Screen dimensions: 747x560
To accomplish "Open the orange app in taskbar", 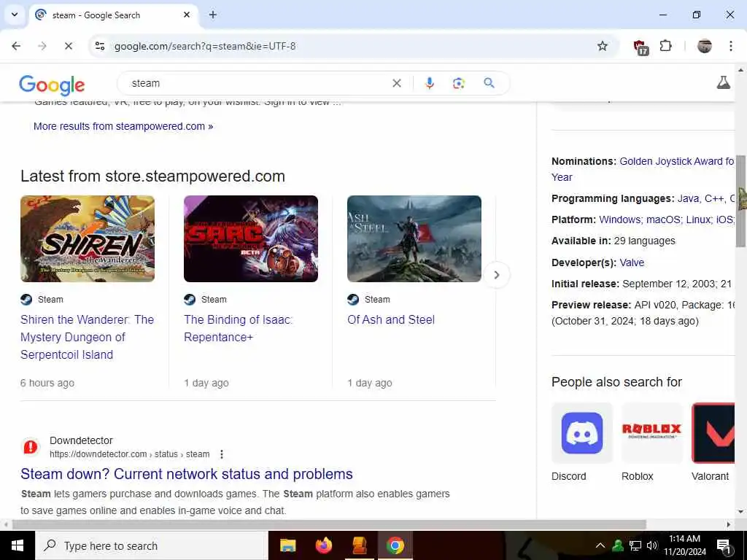I will pyautogui.click(x=360, y=545).
